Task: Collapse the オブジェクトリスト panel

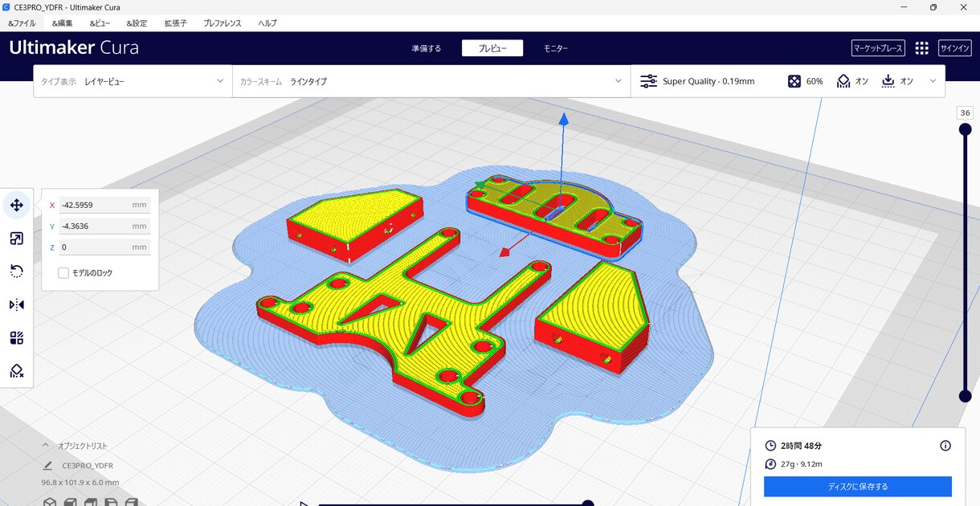Action: (46, 446)
